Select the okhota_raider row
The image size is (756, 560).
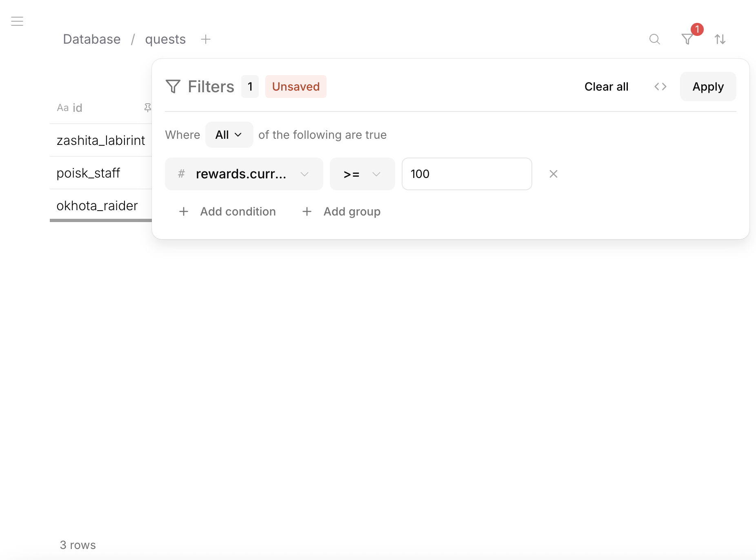click(97, 205)
